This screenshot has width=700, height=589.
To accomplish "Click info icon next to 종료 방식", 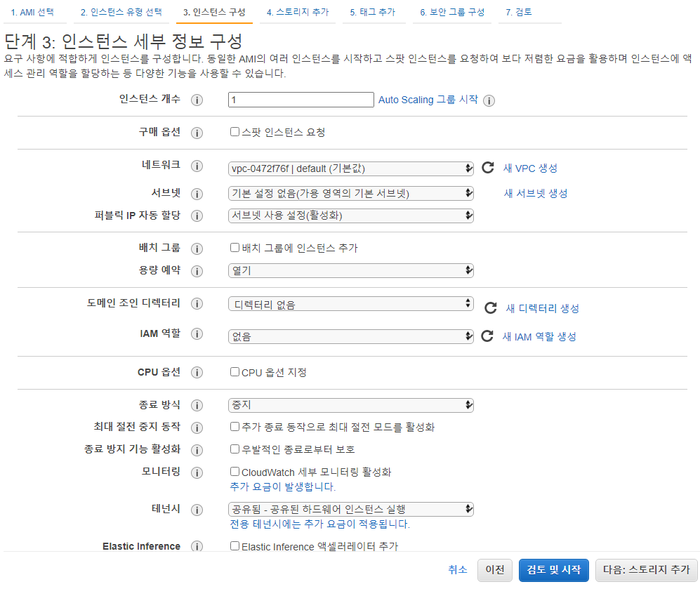I will pos(197,406).
